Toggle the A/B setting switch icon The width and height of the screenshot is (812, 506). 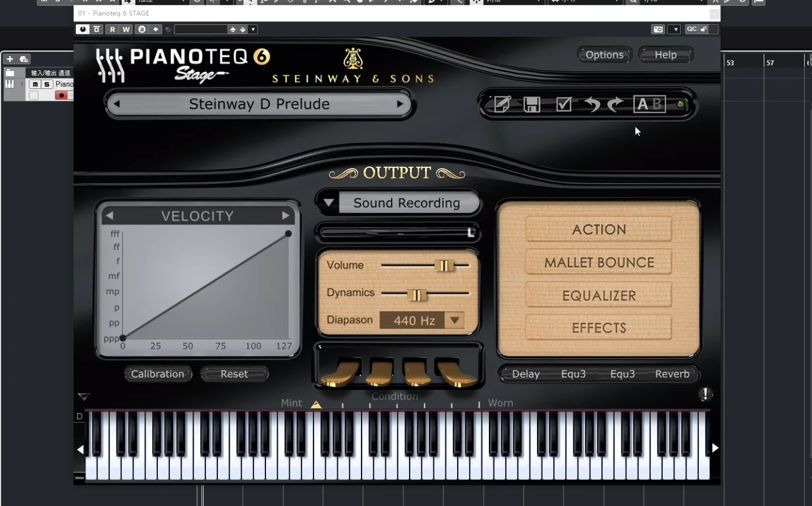141,29
